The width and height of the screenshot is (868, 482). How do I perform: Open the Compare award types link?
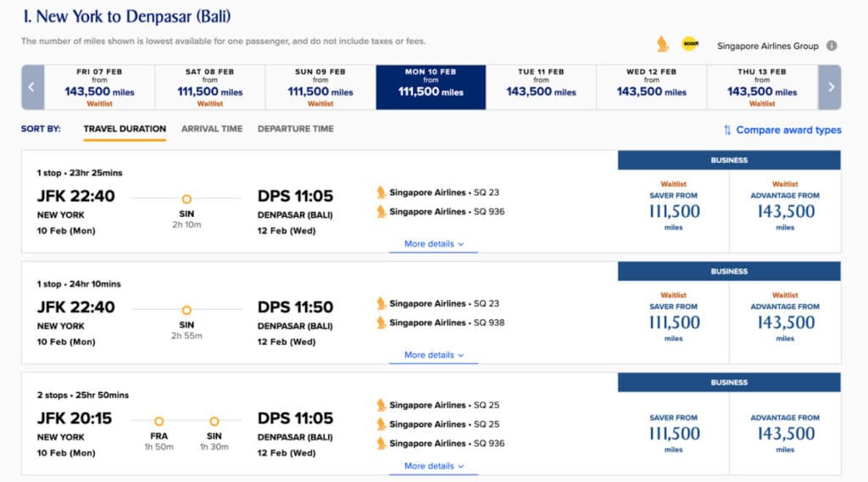click(x=788, y=130)
